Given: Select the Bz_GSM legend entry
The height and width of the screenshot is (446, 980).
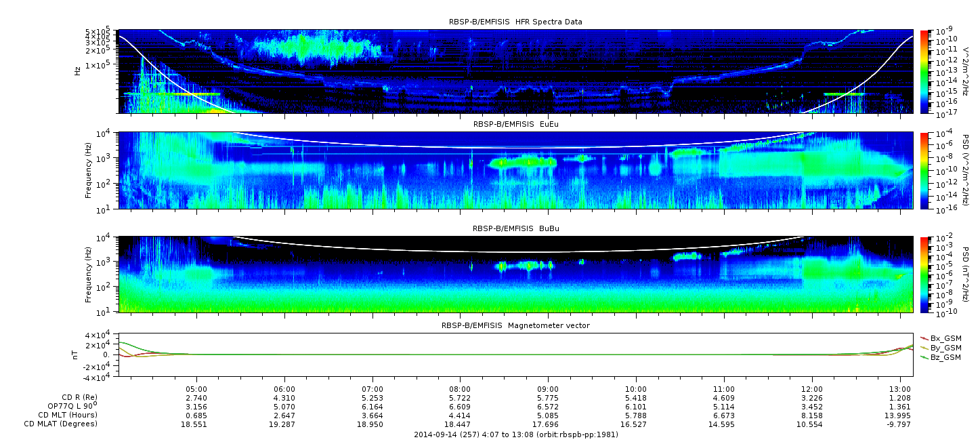Looking at the screenshot, I should (x=945, y=357).
